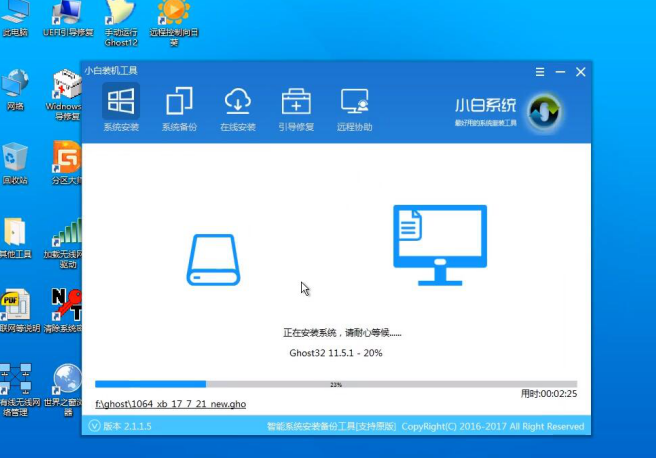The height and width of the screenshot is (458, 656).
Task: Open Windows引导修复 first-aid desktop icon
Action: (65, 95)
